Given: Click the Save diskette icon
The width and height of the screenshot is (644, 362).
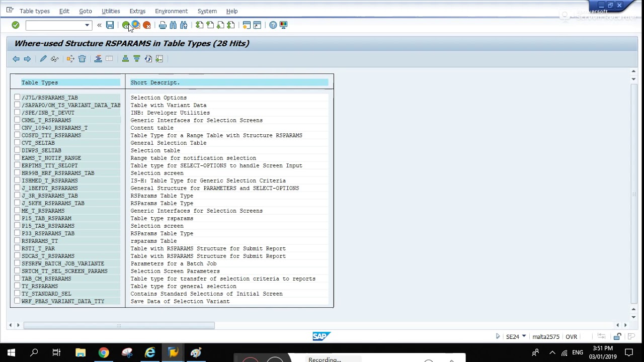Looking at the screenshot, I should [x=110, y=25].
